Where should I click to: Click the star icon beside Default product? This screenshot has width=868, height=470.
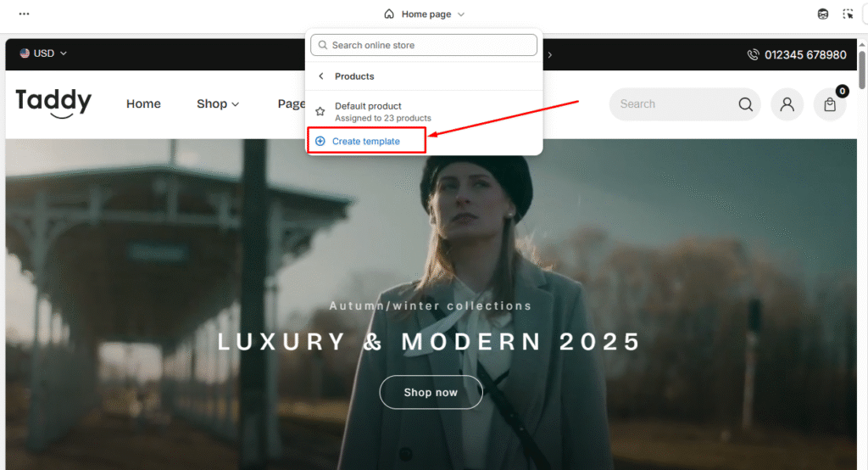[320, 111]
